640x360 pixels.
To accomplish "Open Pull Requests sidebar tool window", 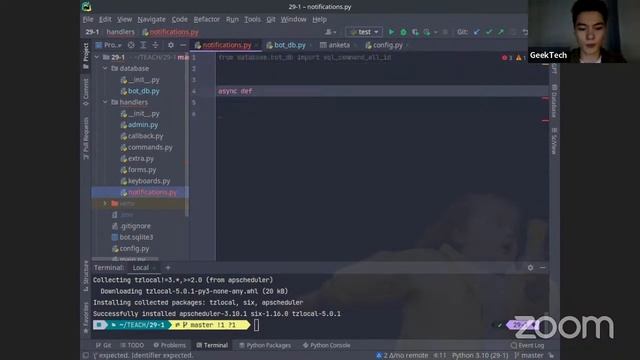I will [x=86, y=138].
